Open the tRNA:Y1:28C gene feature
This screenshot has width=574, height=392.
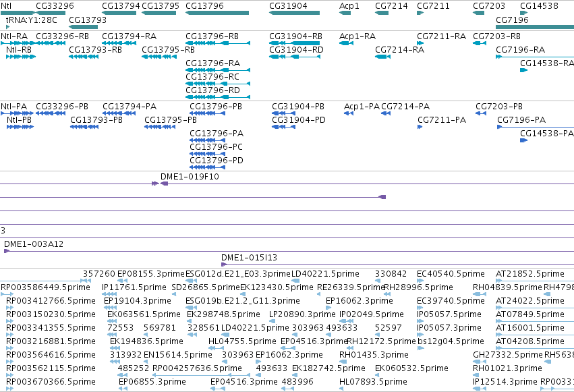[8, 27]
